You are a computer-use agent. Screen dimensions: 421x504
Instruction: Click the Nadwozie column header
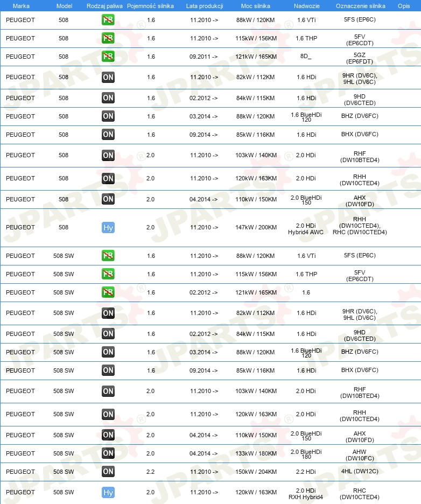pos(306,6)
